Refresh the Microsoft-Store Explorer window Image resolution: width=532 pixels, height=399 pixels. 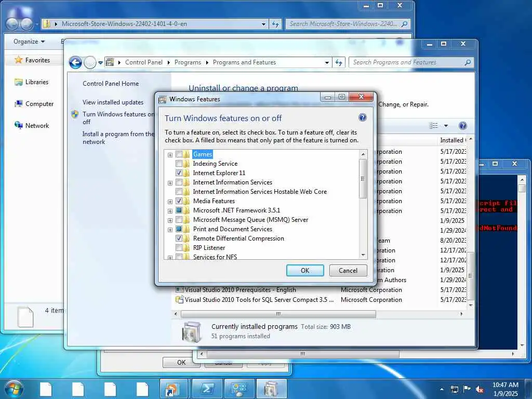click(275, 24)
